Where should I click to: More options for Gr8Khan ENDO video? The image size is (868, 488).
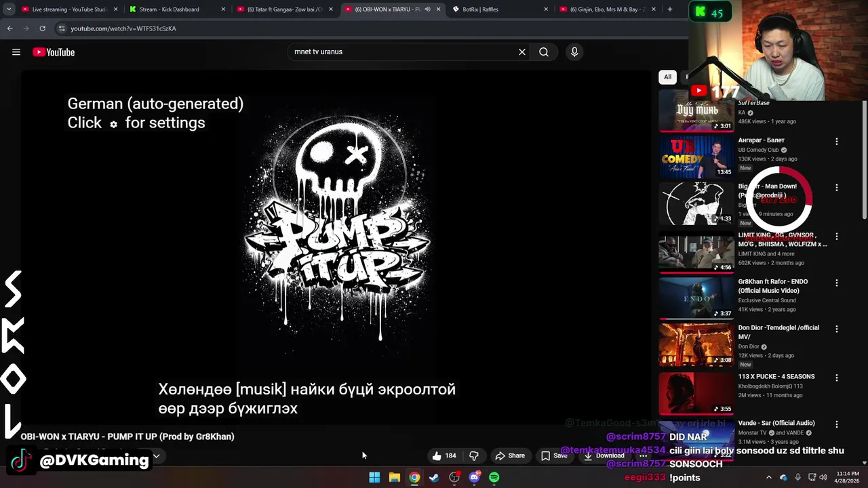click(x=837, y=283)
